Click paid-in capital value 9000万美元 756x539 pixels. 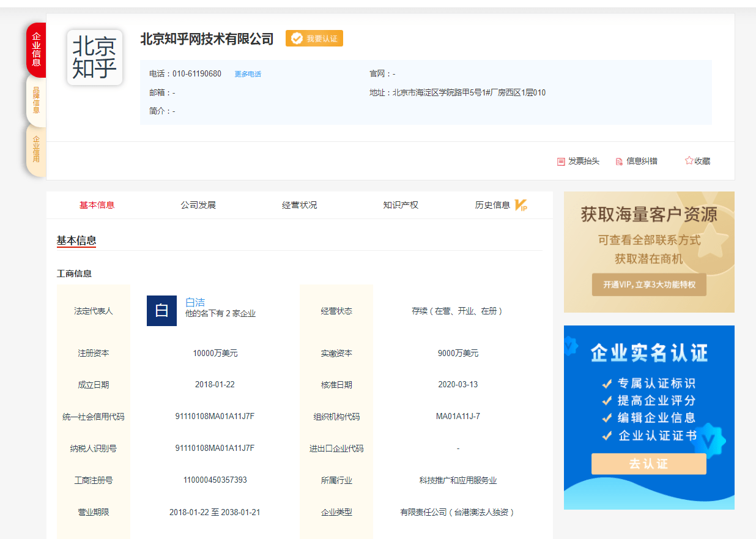pos(458,353)
